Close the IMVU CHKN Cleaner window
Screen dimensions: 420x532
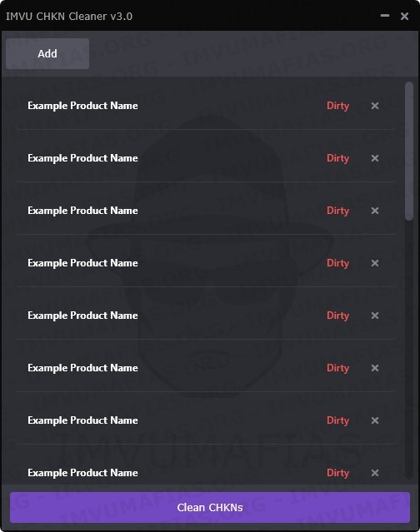pos(404,16)
